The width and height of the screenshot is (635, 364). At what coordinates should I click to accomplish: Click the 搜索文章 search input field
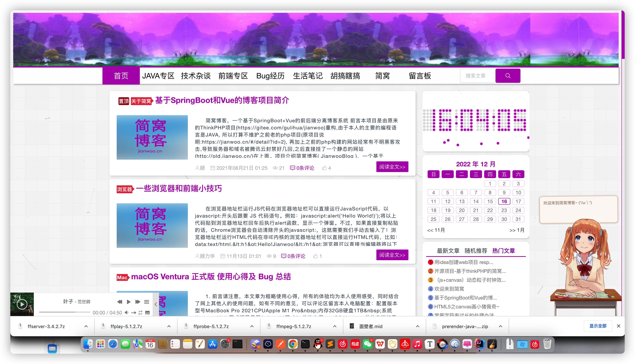(x=478, y=76)
